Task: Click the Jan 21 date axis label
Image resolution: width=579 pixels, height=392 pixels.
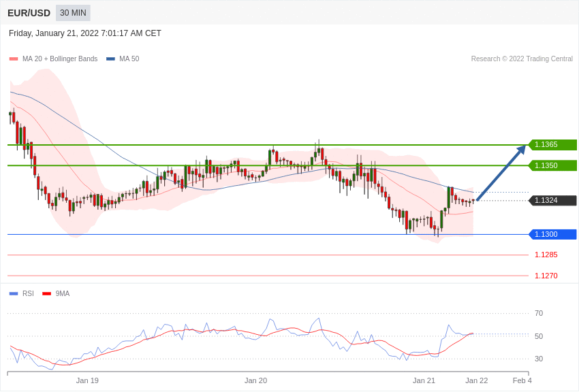Action: pyautogui.click(x=424, y=380)
